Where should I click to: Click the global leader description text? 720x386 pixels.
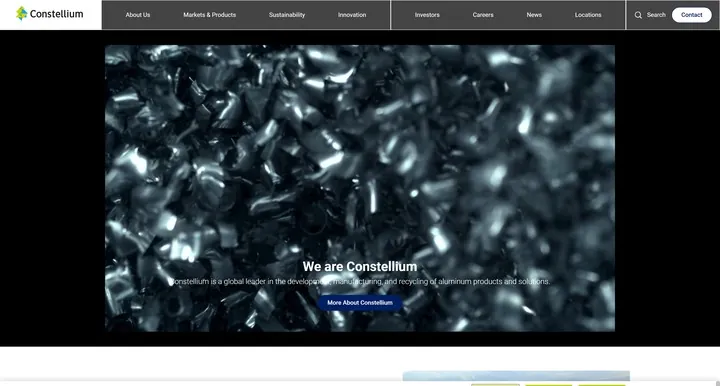[x=360, y=281]
